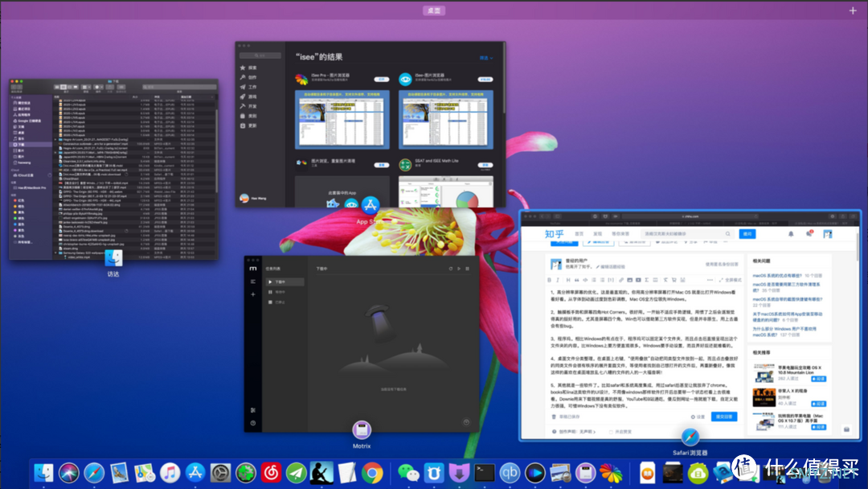Open Telegram paper-plane icon in Dock
This screenshot has height=489, width=868.
297,473
